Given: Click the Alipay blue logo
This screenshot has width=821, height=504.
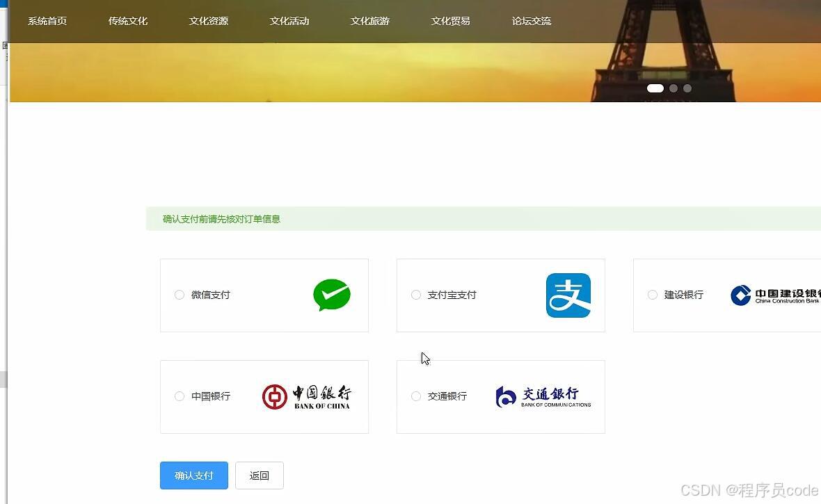Looking at the screenshot, I should point(568,295).
